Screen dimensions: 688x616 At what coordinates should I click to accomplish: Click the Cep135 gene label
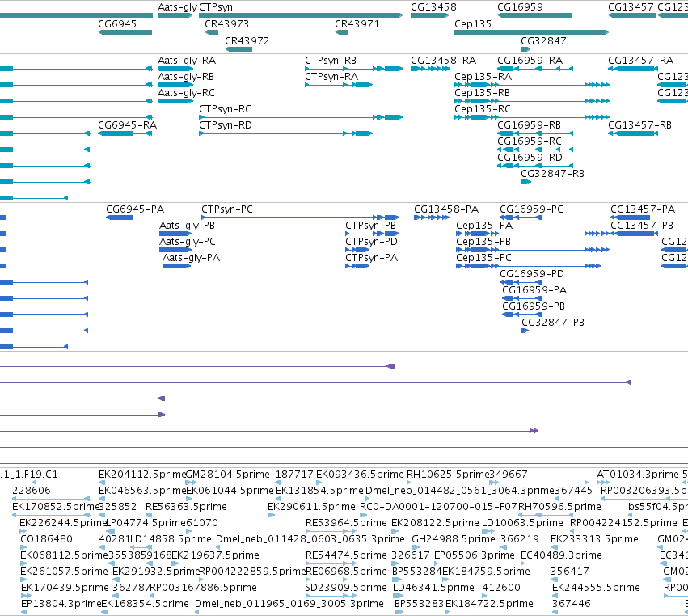coord(473,23)
